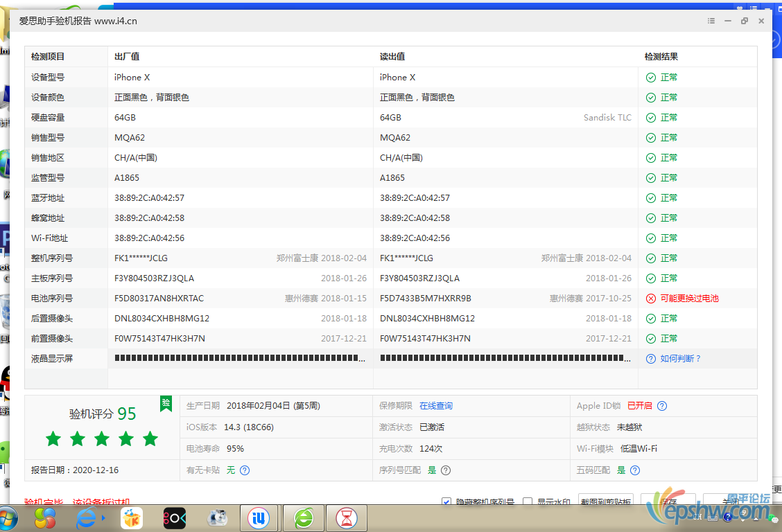The width and height of the screenshot is (782, 532).
Task: Click the Sandisk TLC storage note
Action: pyautogui.click(x=607, y=118)
